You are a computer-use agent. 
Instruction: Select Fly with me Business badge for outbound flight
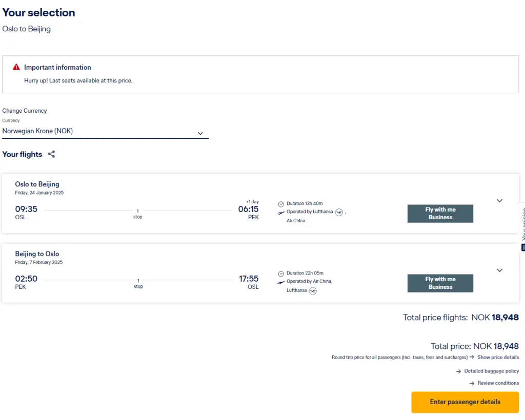[440, 214]
